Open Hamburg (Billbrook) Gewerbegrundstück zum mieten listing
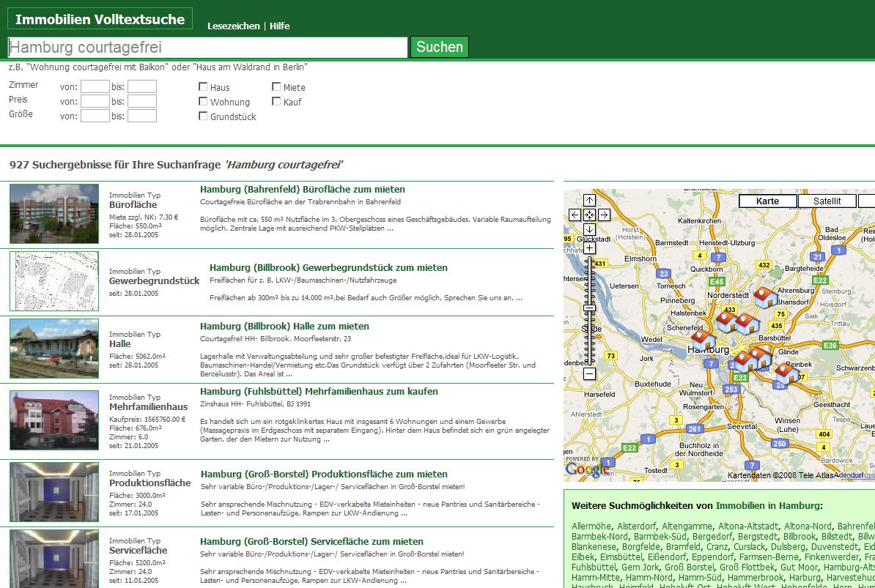The height and width of the screenshot is (588, 875). [x=328, y=267]
